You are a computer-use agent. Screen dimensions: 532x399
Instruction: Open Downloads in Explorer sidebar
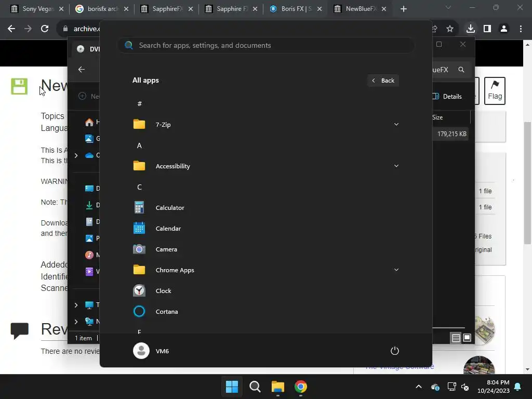tap(91, 205)
